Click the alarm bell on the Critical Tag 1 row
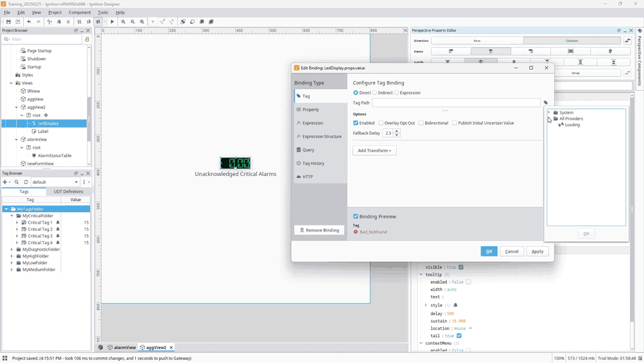This screenshot has width=644, height=363. [58, 222]
